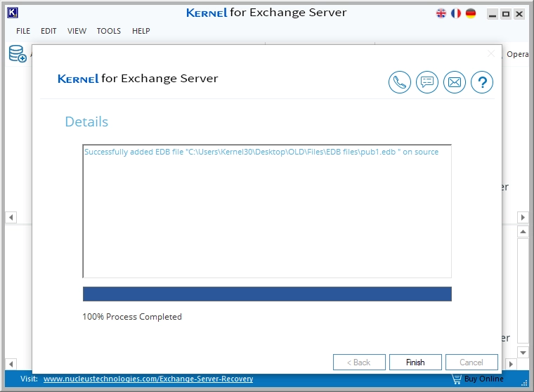Click the upper pane right scroll arrow
Screen dimensions: 534x392
(523, 217)
